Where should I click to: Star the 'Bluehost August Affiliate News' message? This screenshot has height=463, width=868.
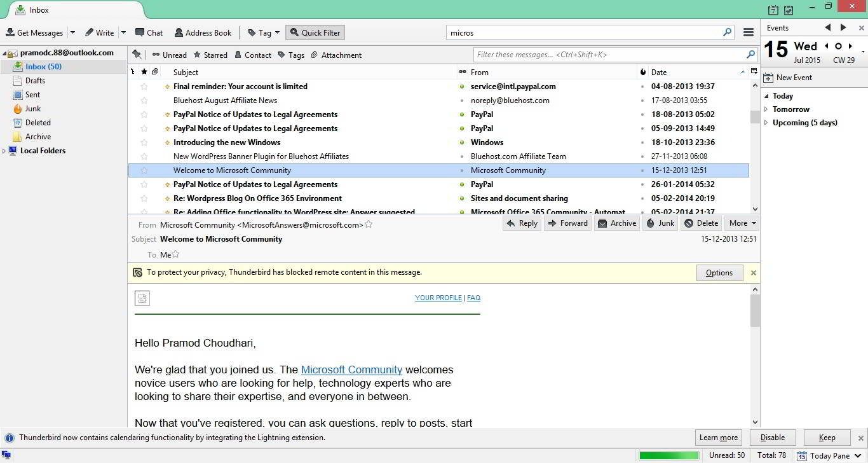[x=144, y=100]
